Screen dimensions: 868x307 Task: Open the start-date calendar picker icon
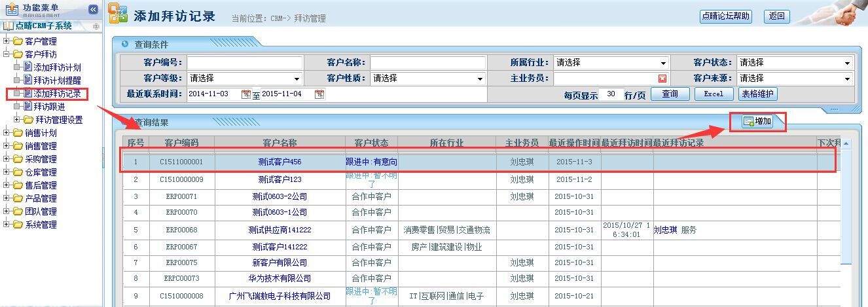tap(246, 94)
